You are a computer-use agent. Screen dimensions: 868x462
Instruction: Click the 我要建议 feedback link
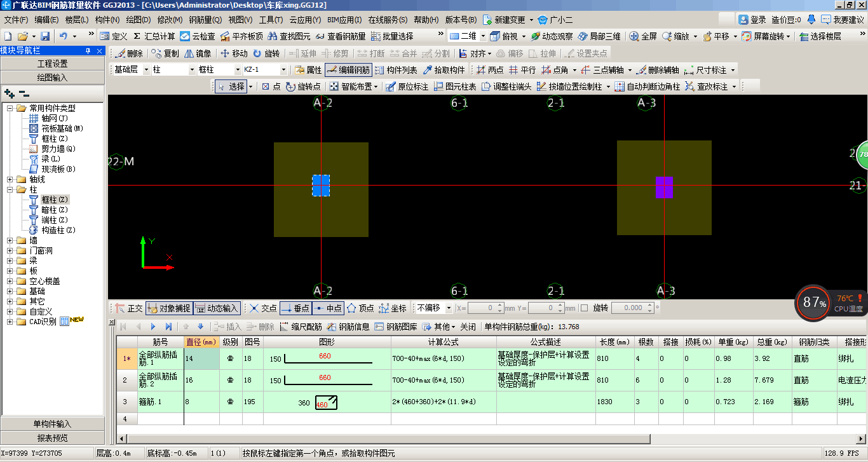(x=844, y=20)
